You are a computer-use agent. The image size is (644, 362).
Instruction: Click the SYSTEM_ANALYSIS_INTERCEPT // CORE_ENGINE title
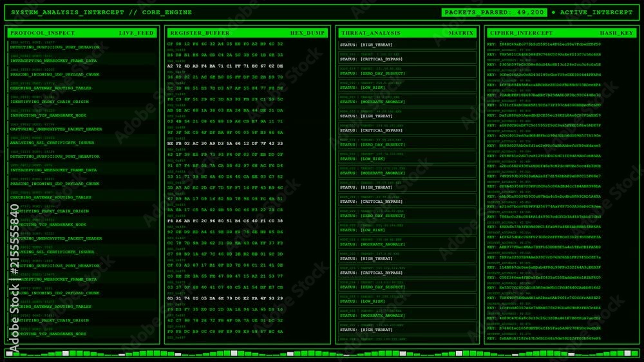tap(102, 12)
